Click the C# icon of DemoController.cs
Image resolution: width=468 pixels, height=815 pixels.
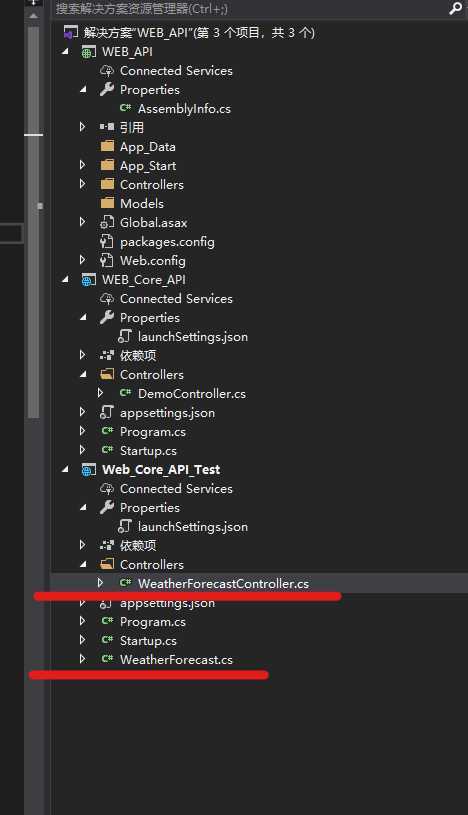click(x=125, y=393)
